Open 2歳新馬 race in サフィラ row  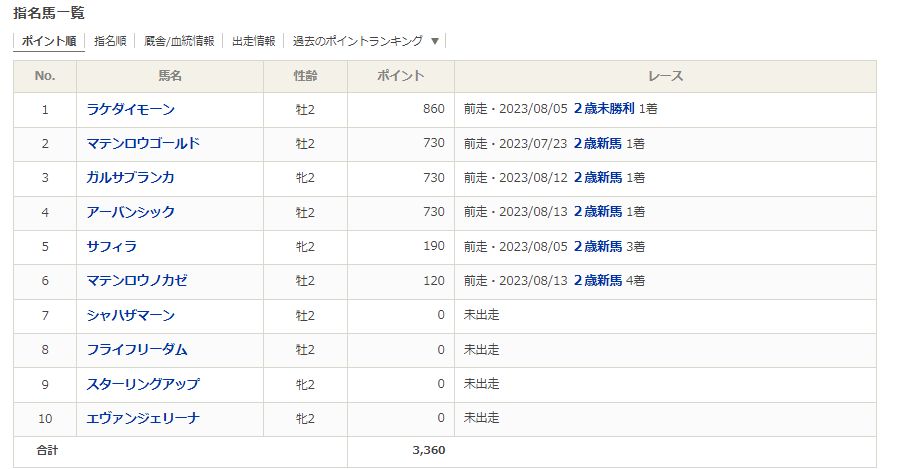tap(598, 246)
